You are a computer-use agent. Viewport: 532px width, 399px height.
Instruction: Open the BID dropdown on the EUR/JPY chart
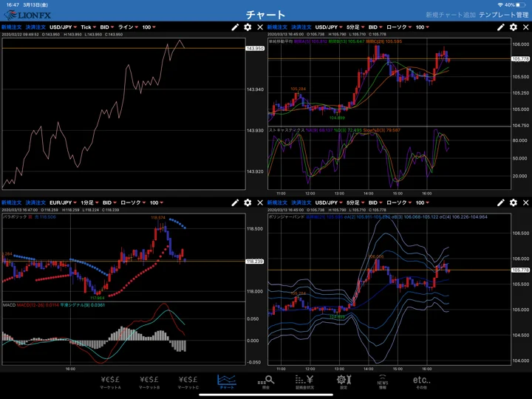point(109,202)
